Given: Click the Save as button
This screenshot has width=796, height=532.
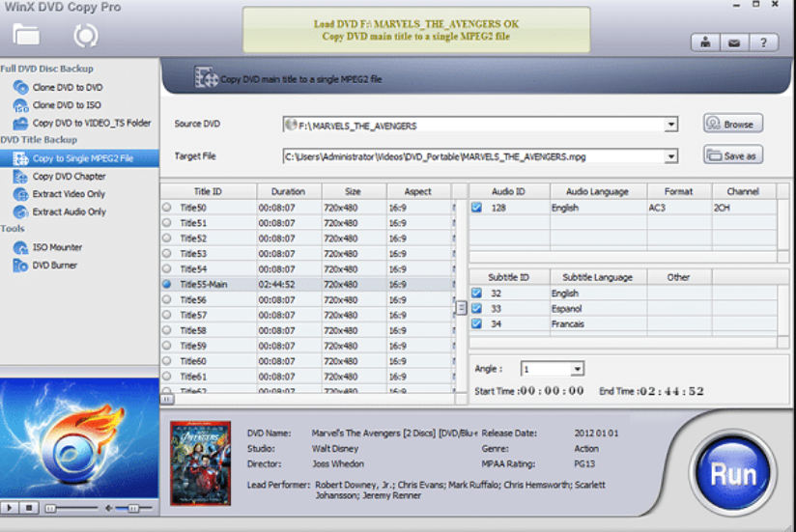Looking at the screenshot, I should 733,155.
